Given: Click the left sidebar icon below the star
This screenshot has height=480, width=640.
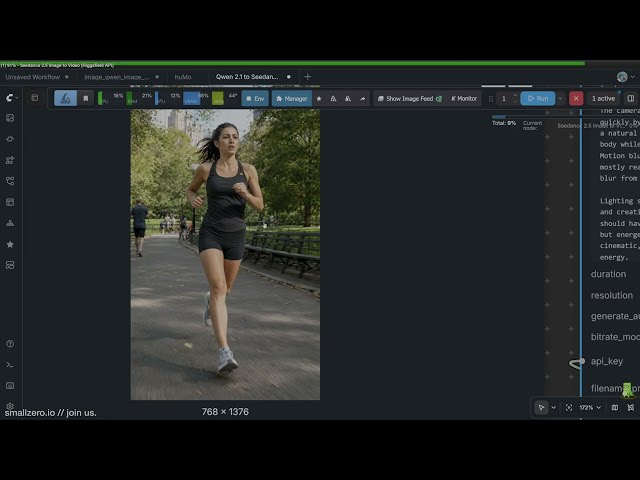Looking at the screenshot, I should pyautogui.click(x=10, y=265).
